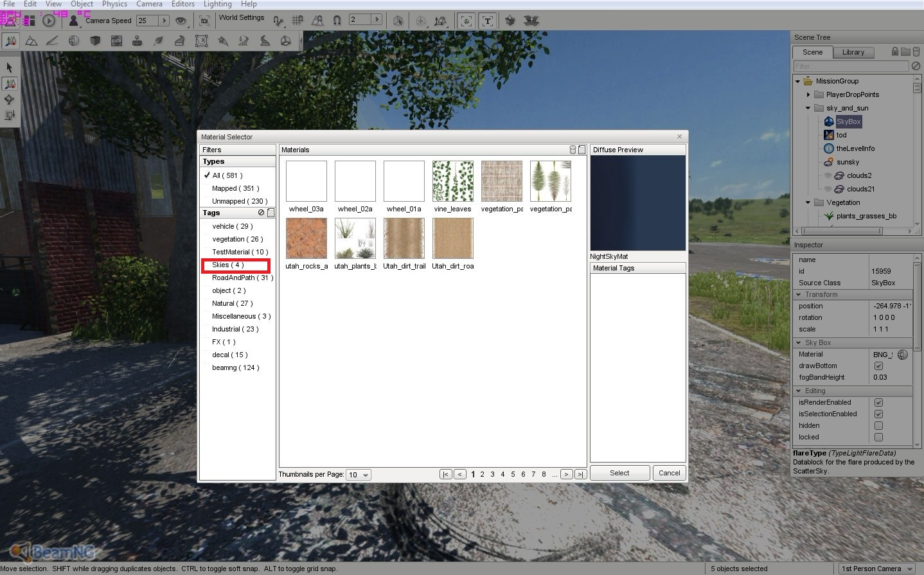Open the eye visibility options icon
This screenshot has height=575, width=924.
181,21
